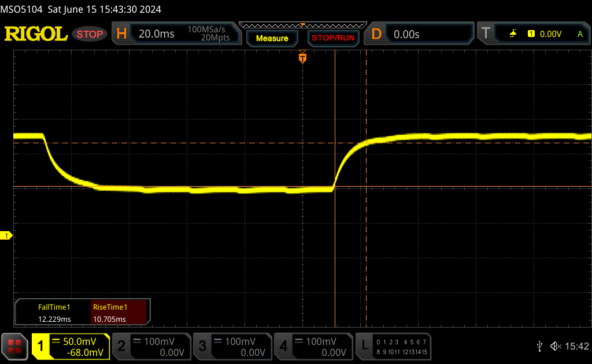Viewport: 592px width, 364px height.
Task: Click the orange trigger position marker above grid
Action: pos(302,57)
